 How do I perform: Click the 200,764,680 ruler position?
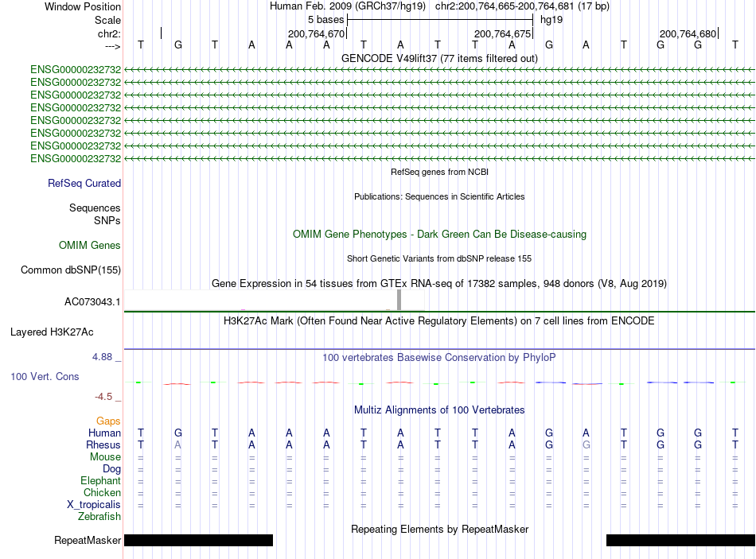click(x=688, y=33)
